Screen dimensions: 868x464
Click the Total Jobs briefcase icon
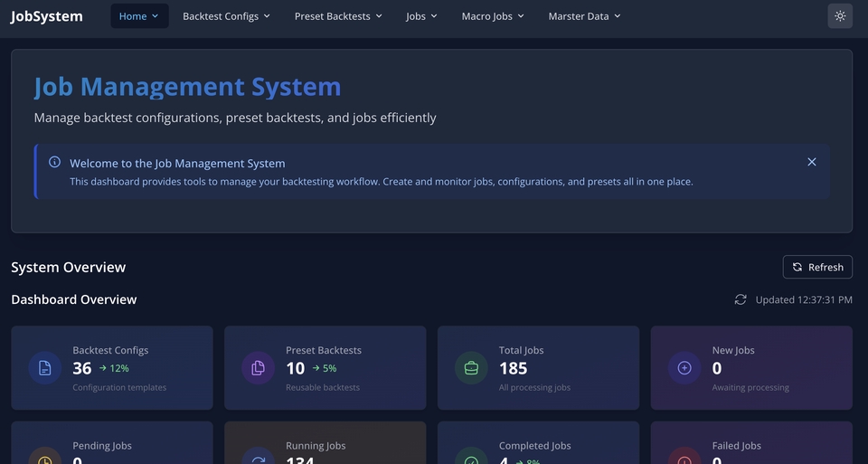pyautogui.click(x=471, y=367)
